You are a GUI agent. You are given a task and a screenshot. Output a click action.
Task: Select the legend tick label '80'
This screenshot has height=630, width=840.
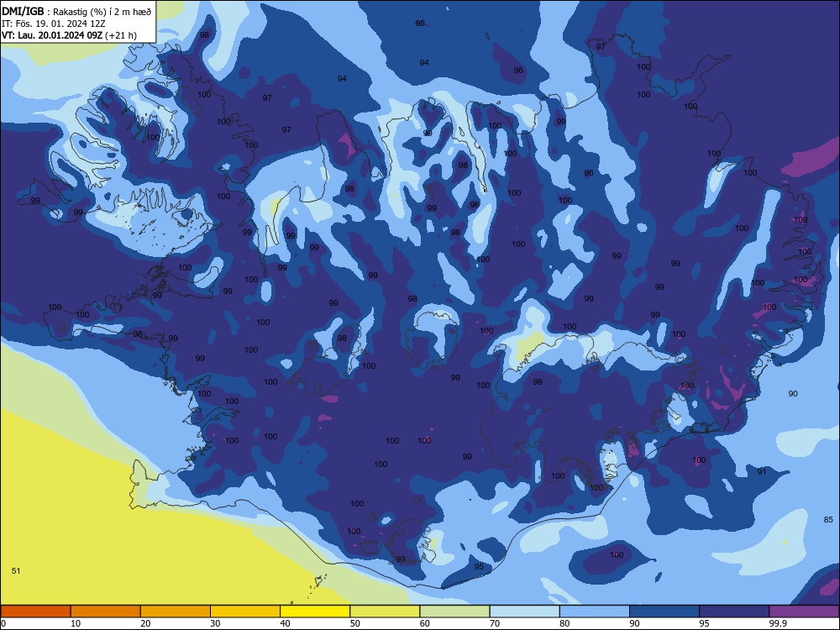[564, 623]
